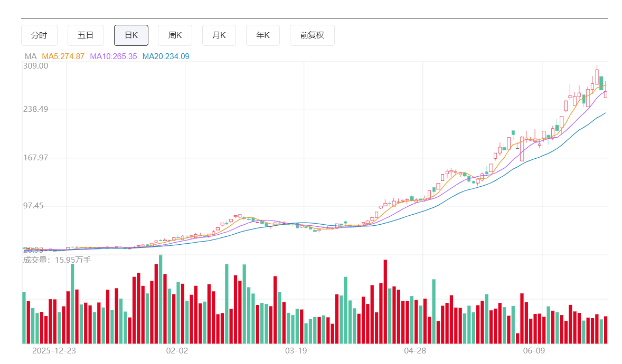This screenshot has height=364, width=622.
Task: Click the gray MA label
Action: pos(31,56)
